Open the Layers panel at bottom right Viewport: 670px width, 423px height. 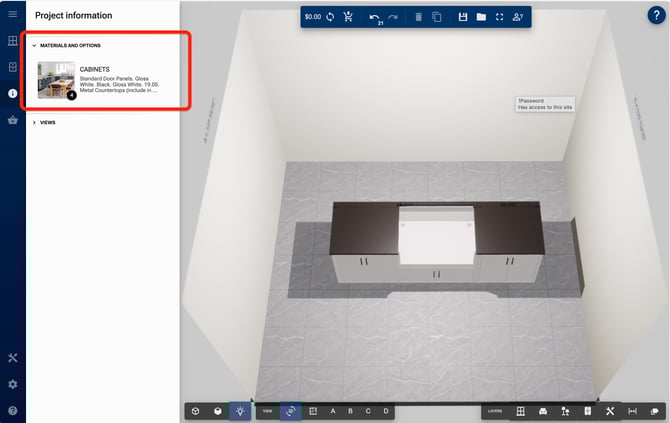[495, 411]
